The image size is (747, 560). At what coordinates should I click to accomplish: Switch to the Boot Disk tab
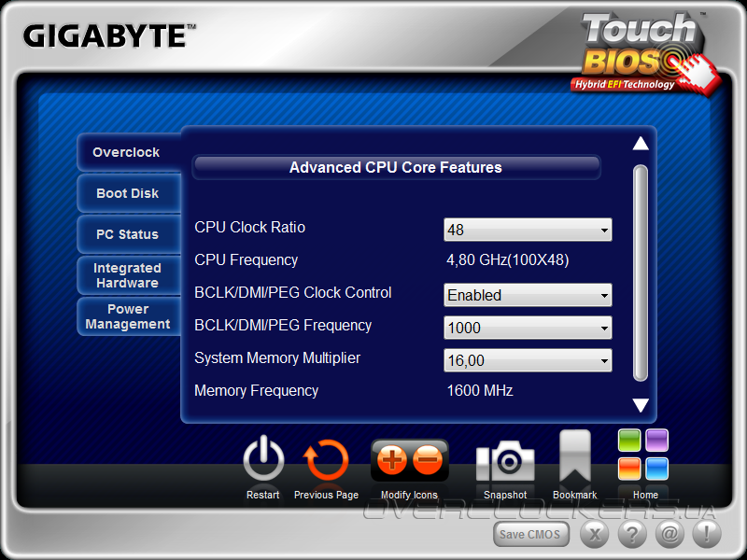(129, 193)
